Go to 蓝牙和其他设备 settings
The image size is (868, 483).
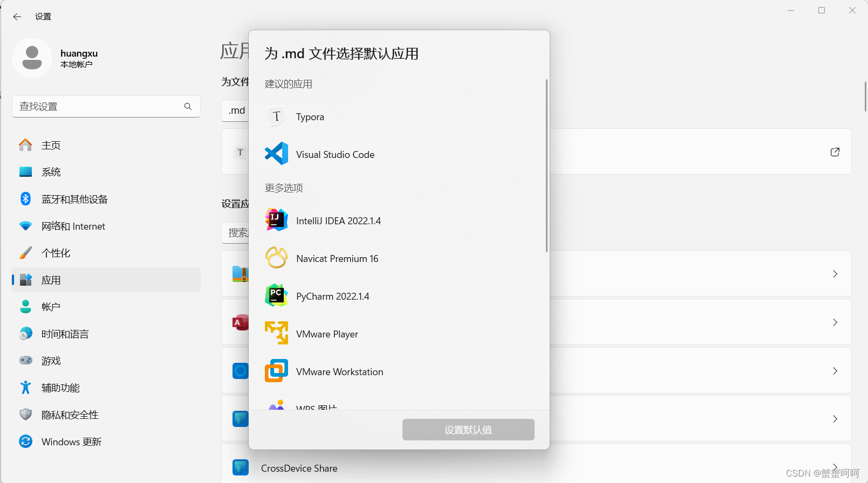point(106,199)
